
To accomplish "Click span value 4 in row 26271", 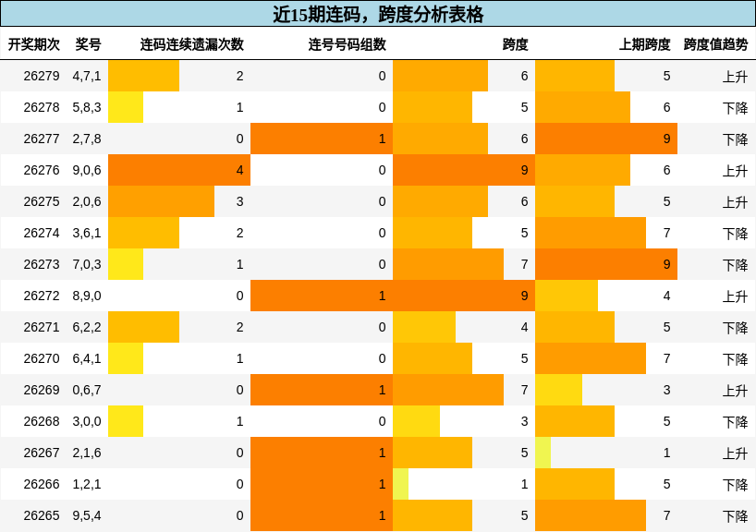I will tap(524, 327).
